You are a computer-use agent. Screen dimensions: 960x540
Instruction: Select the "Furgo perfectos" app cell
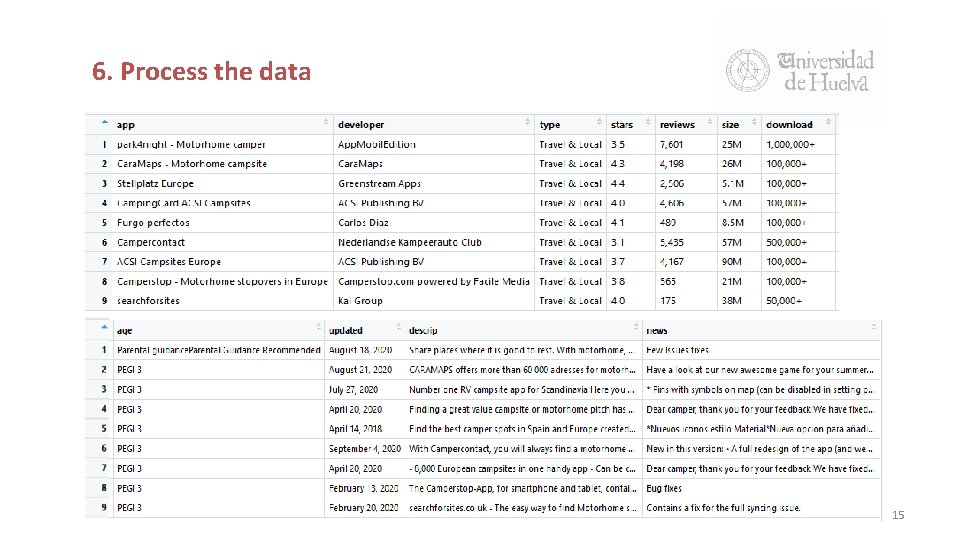pos(153,223)
